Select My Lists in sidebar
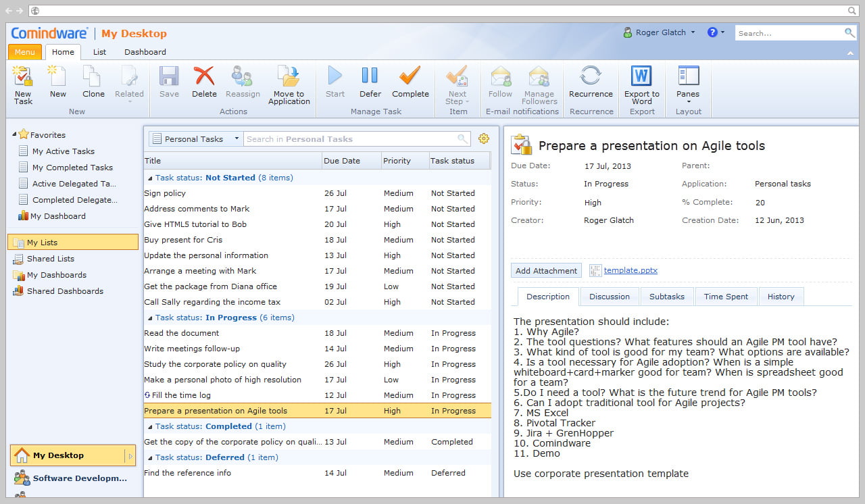 tap(73, 243)
